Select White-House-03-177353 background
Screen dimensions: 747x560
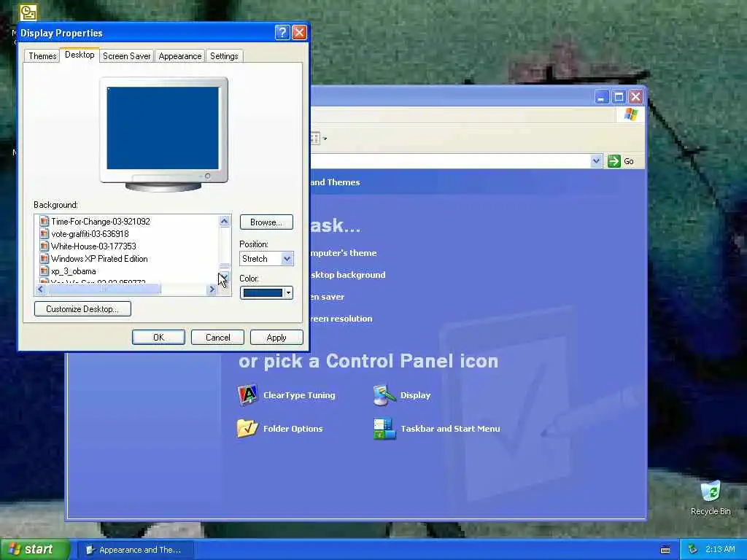point(93,246)
